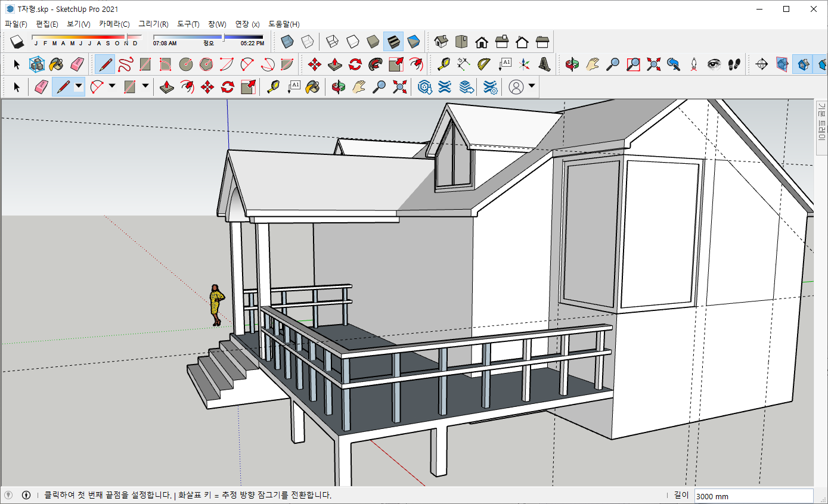Click the user account sign-in button
Screen dimensions: 828x504
pyautogui.click(x=516, y=88)
